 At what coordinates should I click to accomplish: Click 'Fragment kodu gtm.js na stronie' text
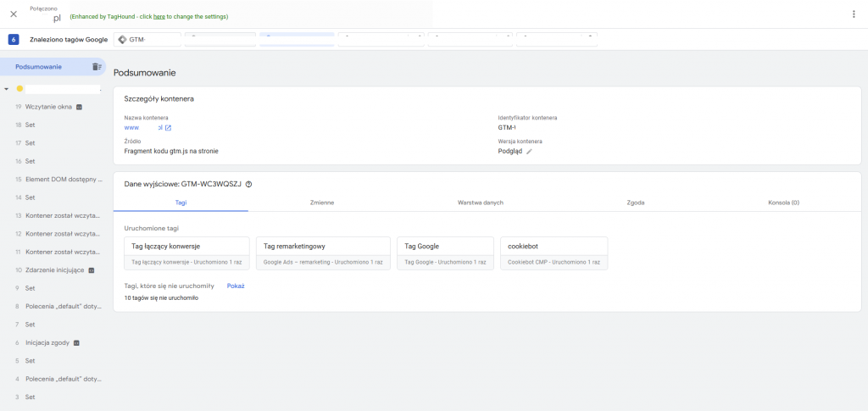click(x=171, y=151)
